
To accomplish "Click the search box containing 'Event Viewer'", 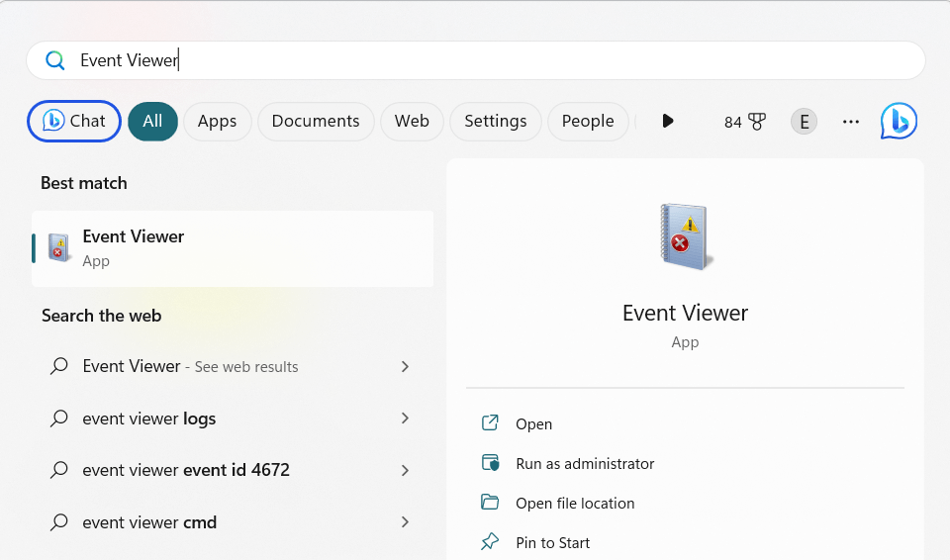I will click(x=475, y=60).
